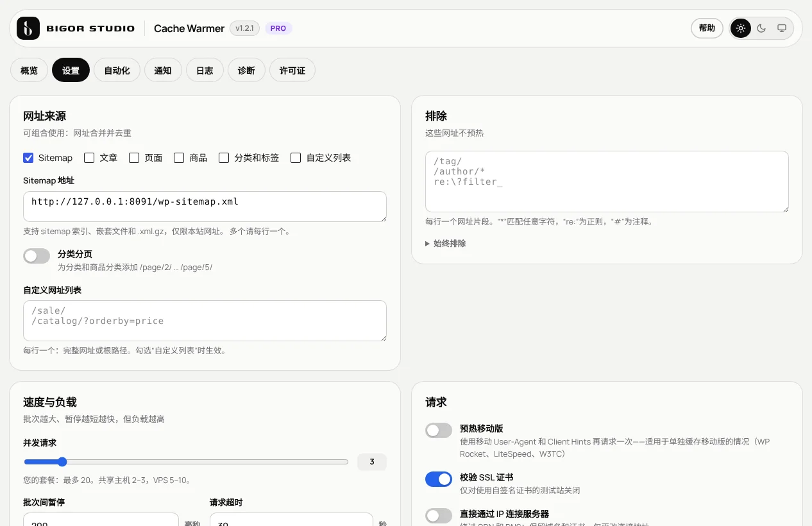Tick the 商品 checkbox

tap(179, 158)
